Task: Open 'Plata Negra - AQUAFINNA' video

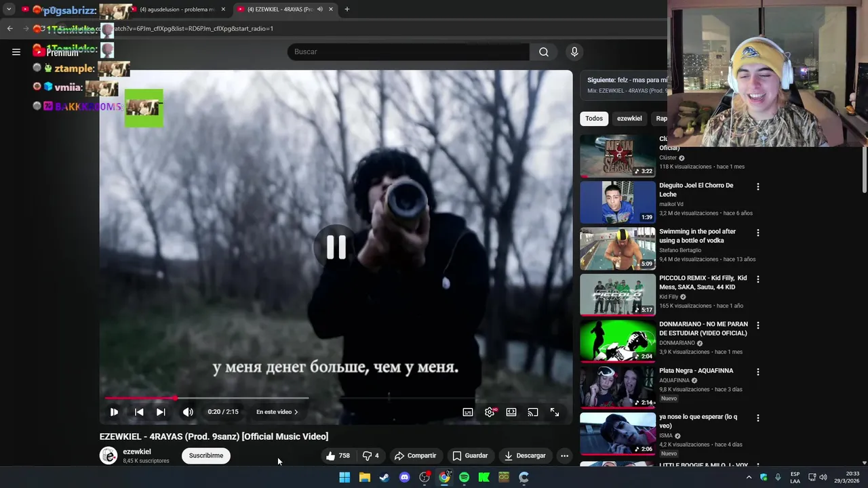Action: click(696, 371)
